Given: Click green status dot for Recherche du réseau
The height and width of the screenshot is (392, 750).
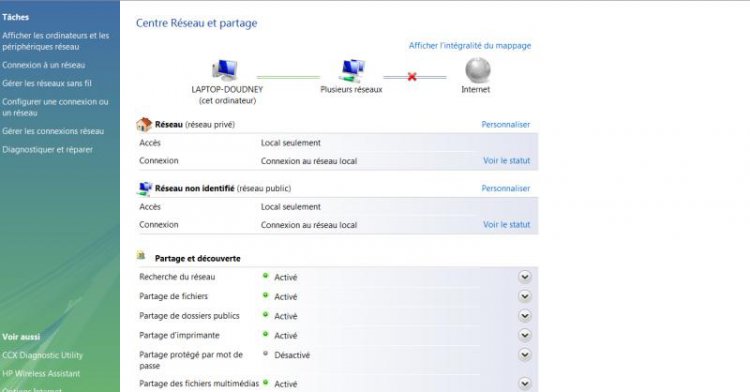Looking at the screenshot, I should point(265,276).
